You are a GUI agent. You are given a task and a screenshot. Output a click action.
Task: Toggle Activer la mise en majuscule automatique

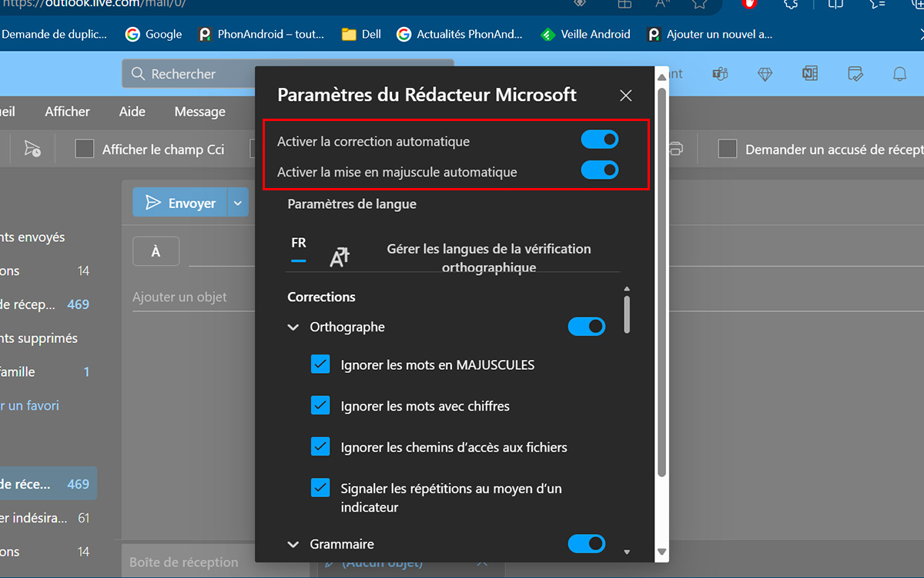tap(600, 170)
